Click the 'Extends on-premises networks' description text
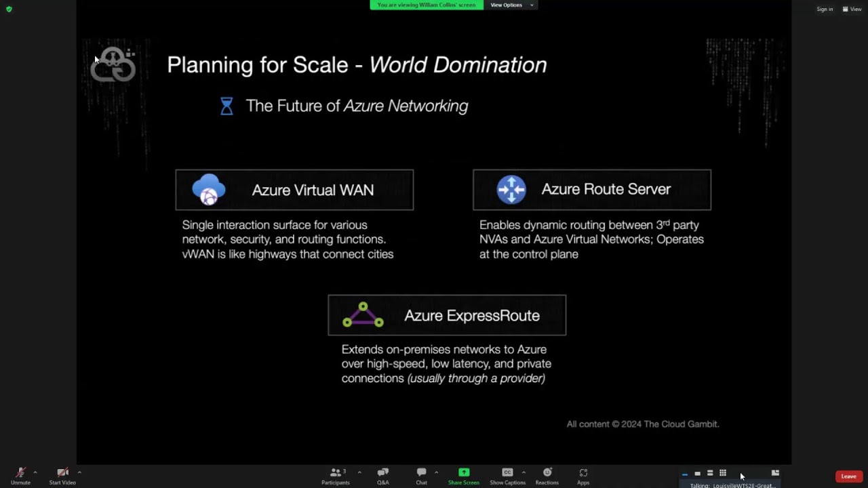This screenshot has height=488, width=868. coord(446,364)
